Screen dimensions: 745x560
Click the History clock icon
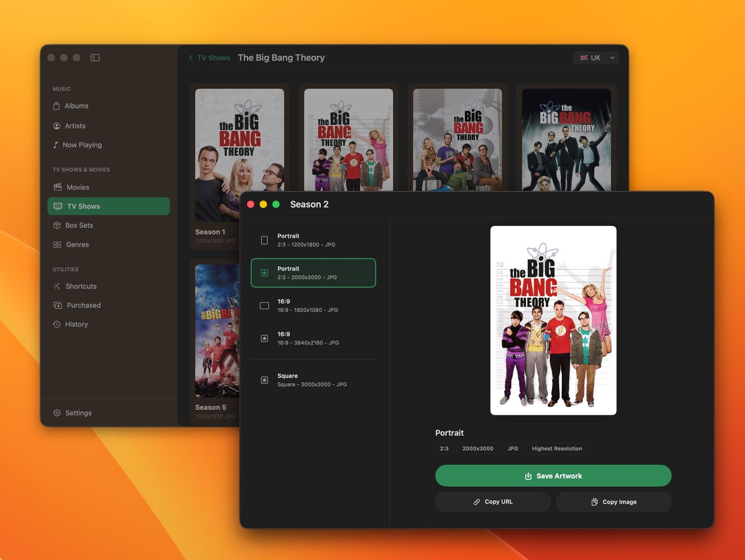pyautogui.click(x=56, y=324)
